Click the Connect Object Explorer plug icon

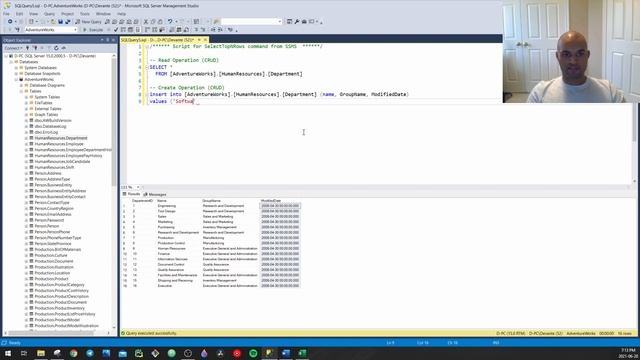point(27,48)
